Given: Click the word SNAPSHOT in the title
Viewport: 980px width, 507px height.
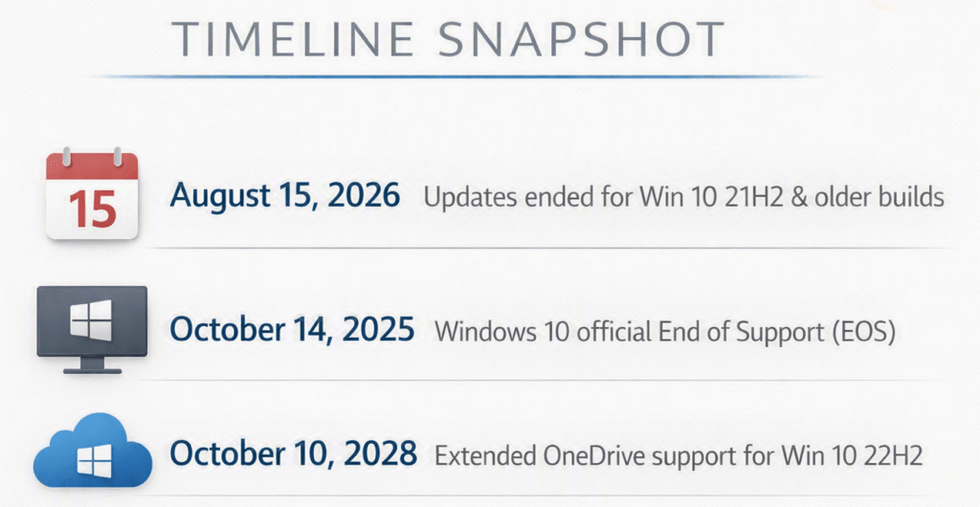Looking at the screenshot, I should [x=580, y=38].
